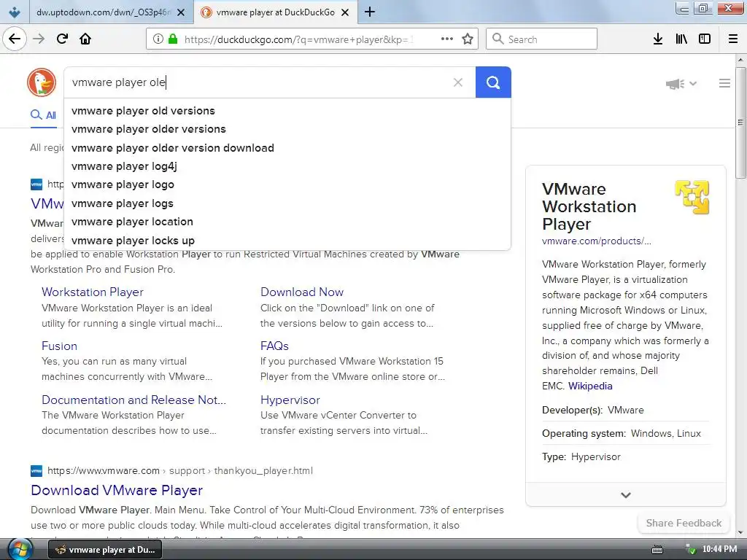Viewport: 747px width, 560px height.
Task: Open the browser home page
Action: (85, 39)
